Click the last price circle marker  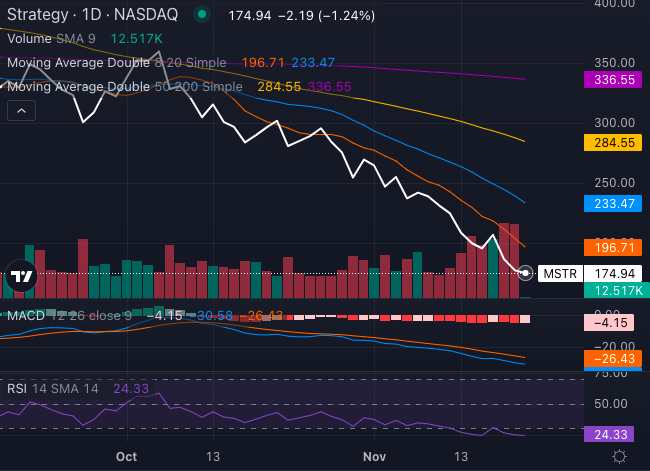(x=527, y=273)
